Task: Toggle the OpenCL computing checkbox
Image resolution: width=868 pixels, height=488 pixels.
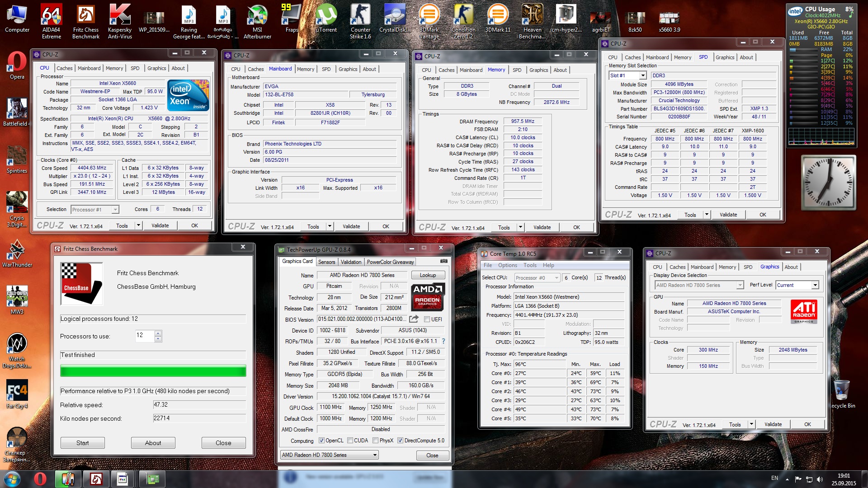Action: pos(321,441)
